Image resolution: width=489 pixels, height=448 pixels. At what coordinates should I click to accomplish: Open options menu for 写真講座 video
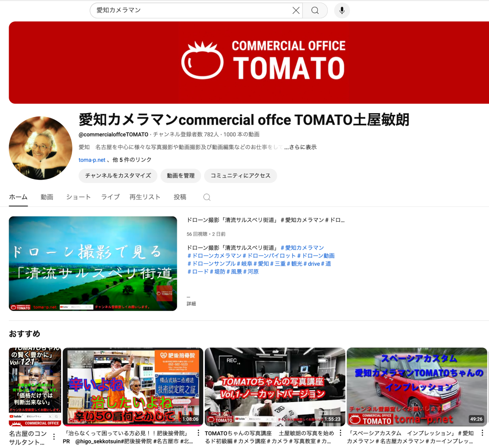pyautogui.click(x=340, y=433)
